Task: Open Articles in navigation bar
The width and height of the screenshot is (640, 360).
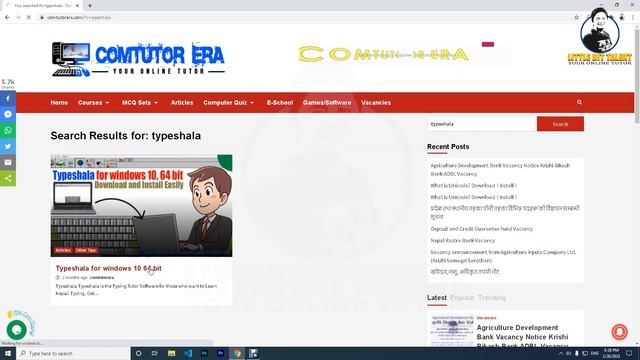Action: (x=182, y=102)
